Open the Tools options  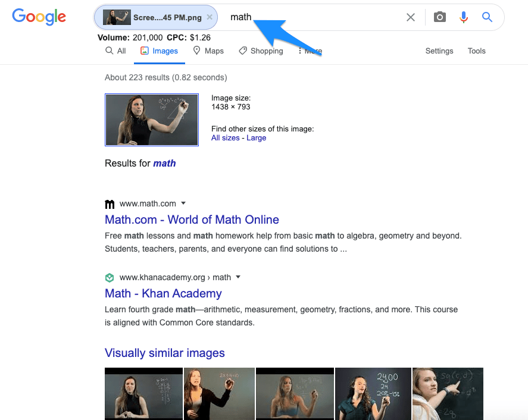(476, 51)
